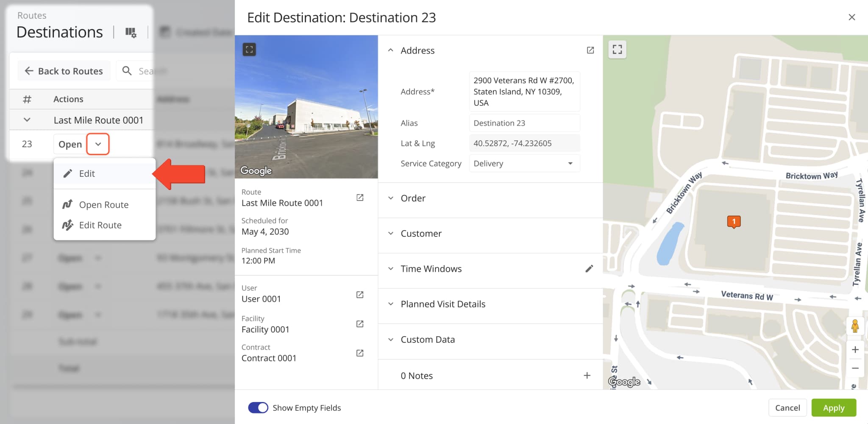Viewport: 868px width, 424px height.
Task: Click the Alias input showing Destination 23
Action: 524,123
